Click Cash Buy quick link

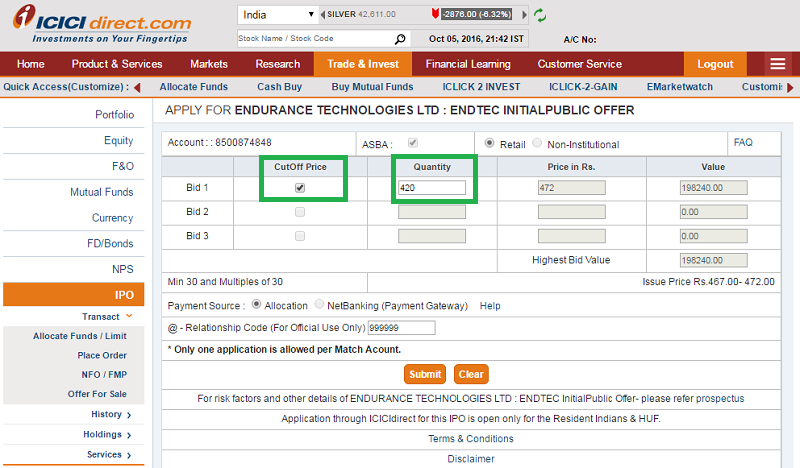[280, 87]
